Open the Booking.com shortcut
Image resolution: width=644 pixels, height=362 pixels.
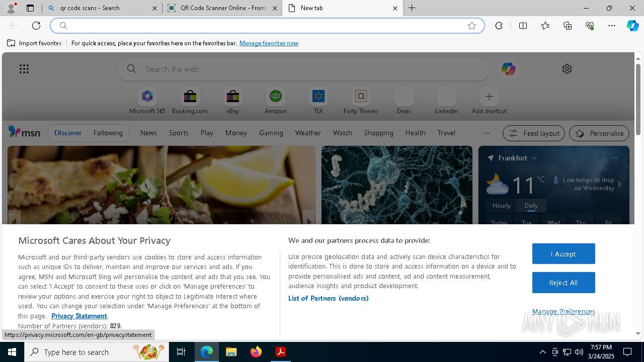pyautogui.click(x=190, y=101)
